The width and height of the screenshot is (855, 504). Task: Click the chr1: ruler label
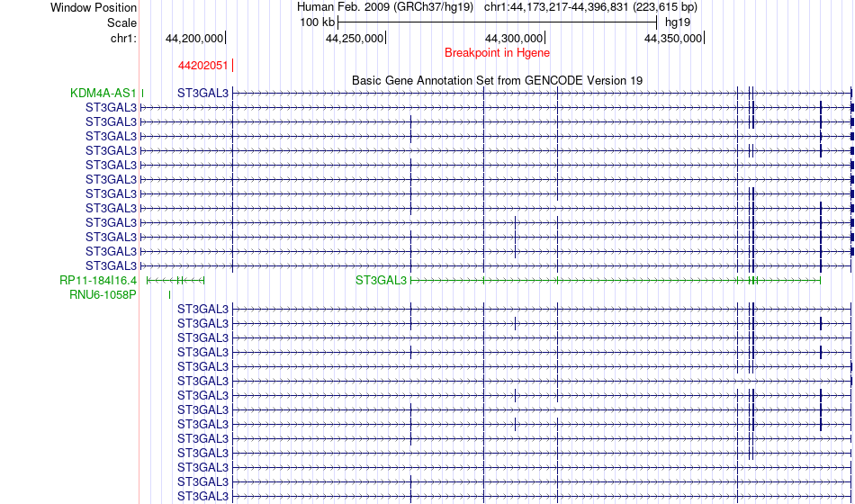coord(123,38)
